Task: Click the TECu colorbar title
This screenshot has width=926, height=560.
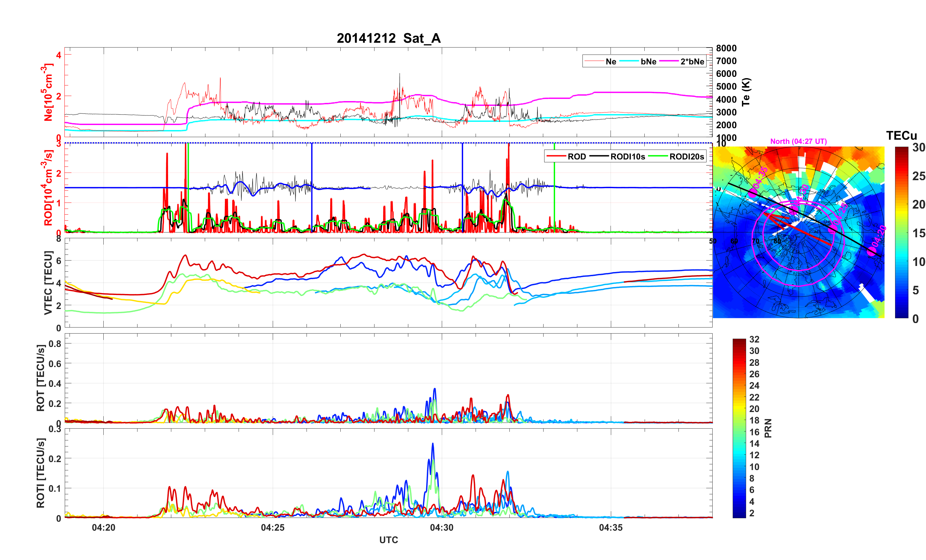Action: (901, 135)
